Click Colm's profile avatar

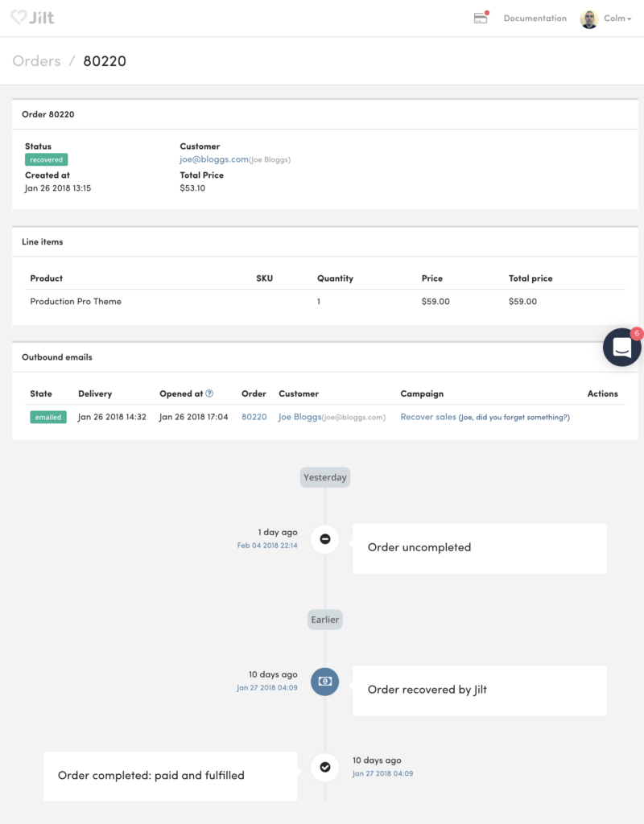[x=589, y=19]
